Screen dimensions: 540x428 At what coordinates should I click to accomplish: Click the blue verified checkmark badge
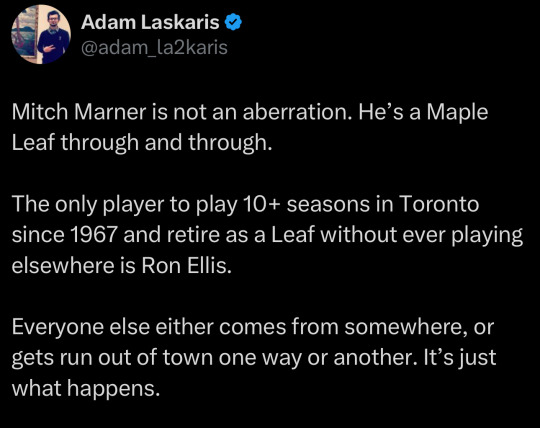pyautogui.click(x=233, y=22)
